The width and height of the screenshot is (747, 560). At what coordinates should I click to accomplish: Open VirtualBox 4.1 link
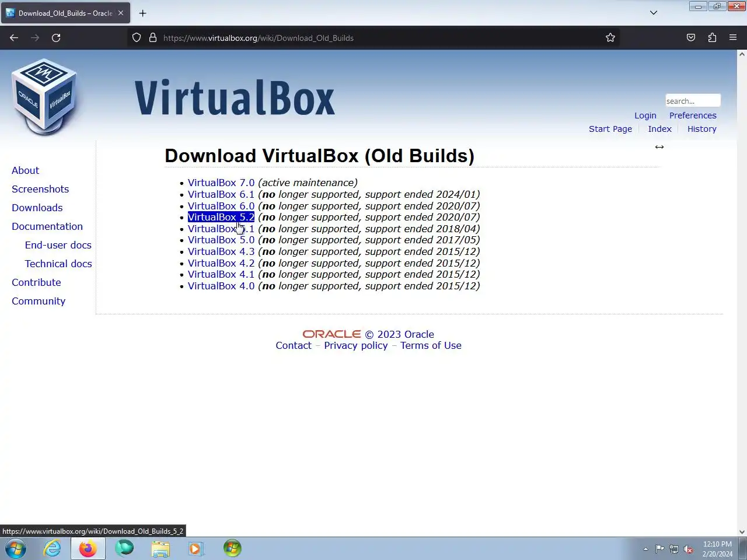pyautogui.click(x=221, y=274)
